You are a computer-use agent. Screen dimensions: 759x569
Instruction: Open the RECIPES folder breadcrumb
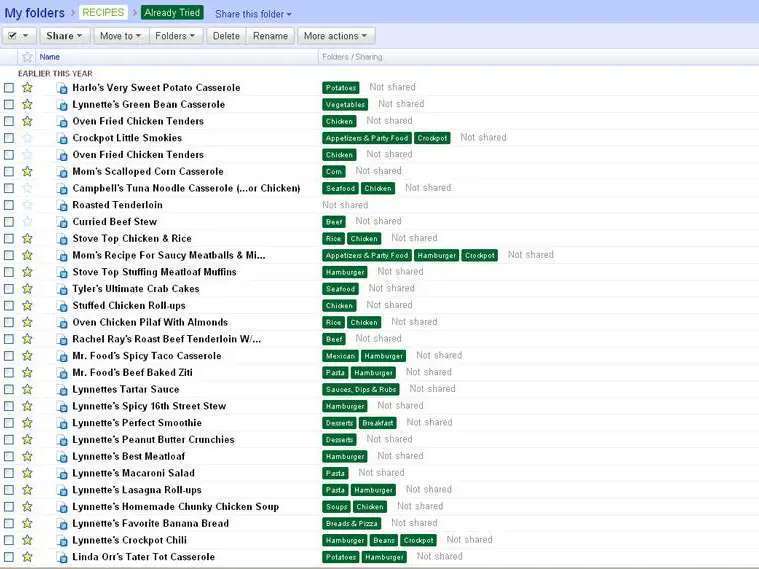coord(103,13)
